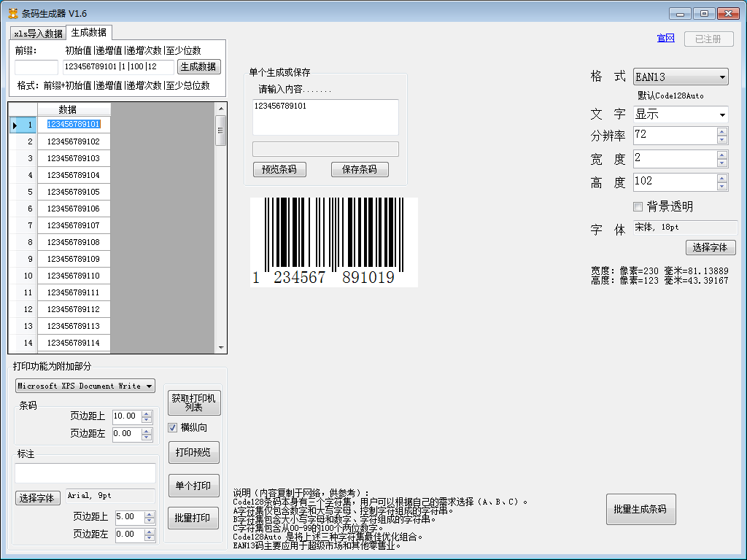This screenshot has width=747, height=560.
Task: Decrease 标注 页边距上 value 5.00
Action: 150,521
